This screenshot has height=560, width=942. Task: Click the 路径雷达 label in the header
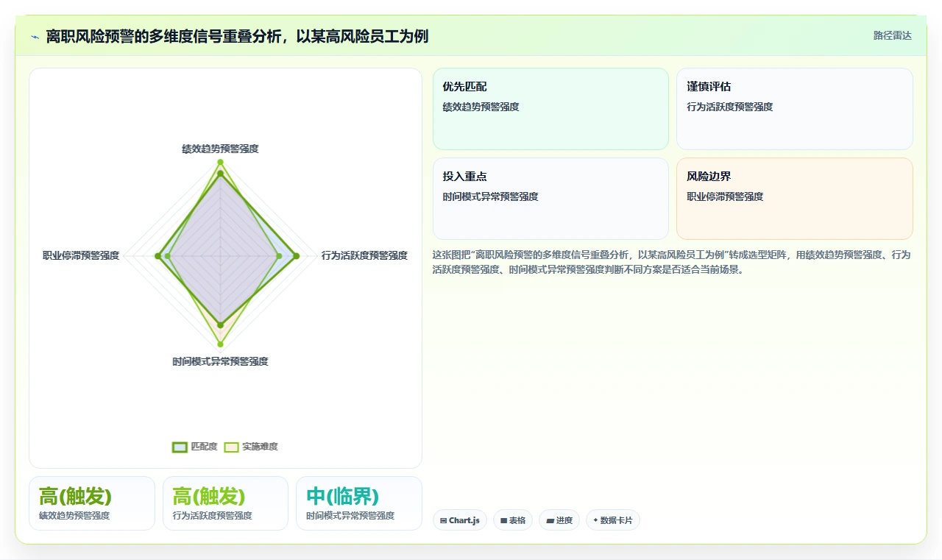point(892,35)
